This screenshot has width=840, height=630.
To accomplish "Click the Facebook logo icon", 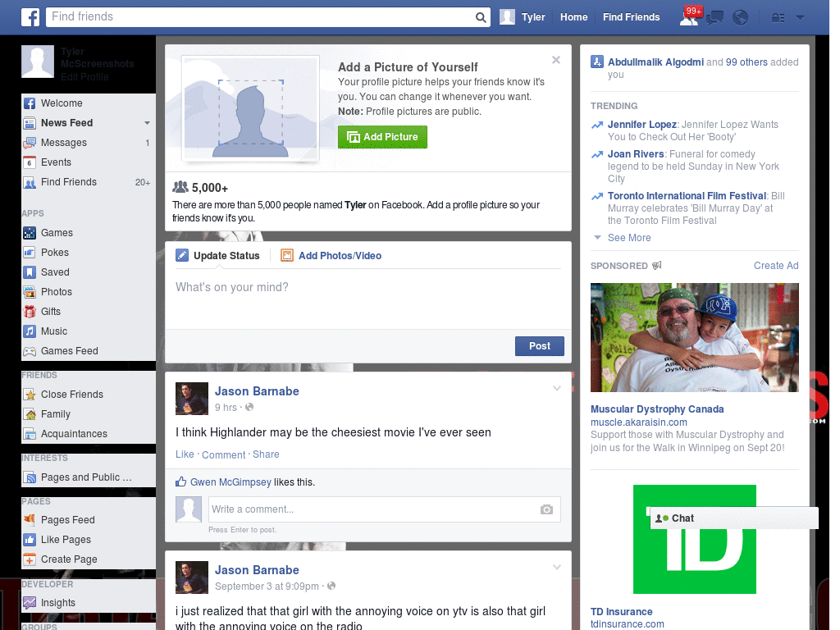I will pyautogui.click(x=30, y=17).
